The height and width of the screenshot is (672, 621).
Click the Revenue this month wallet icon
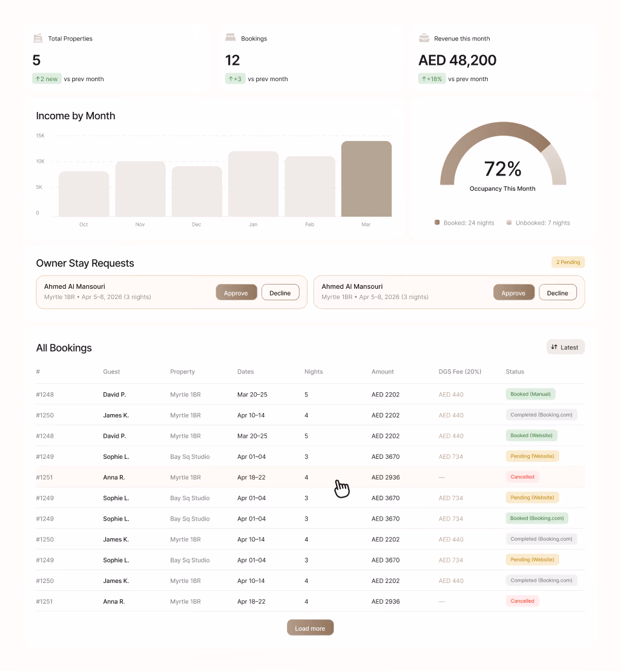(x=424, y=38)
